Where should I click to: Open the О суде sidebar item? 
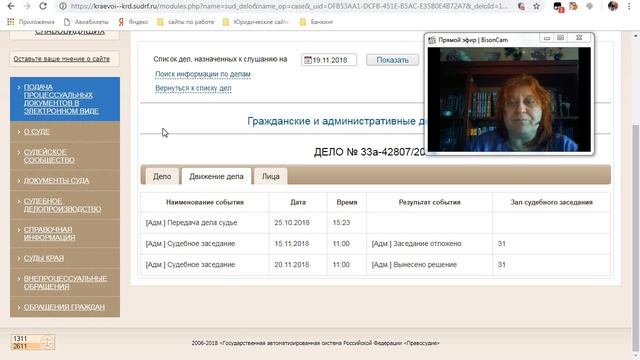click(x=65, y=131)
